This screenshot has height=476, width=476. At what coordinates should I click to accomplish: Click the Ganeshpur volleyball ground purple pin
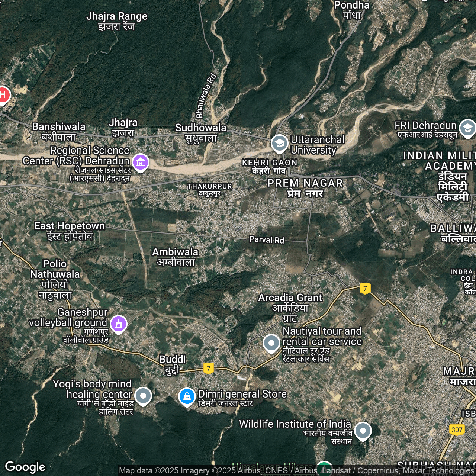pyautogui.click(x=118, y=324)
